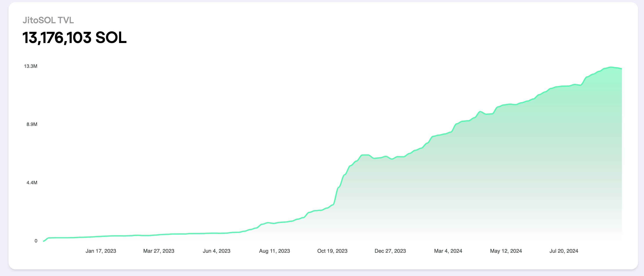Click the peak of the TVL line

click(610, 67)
